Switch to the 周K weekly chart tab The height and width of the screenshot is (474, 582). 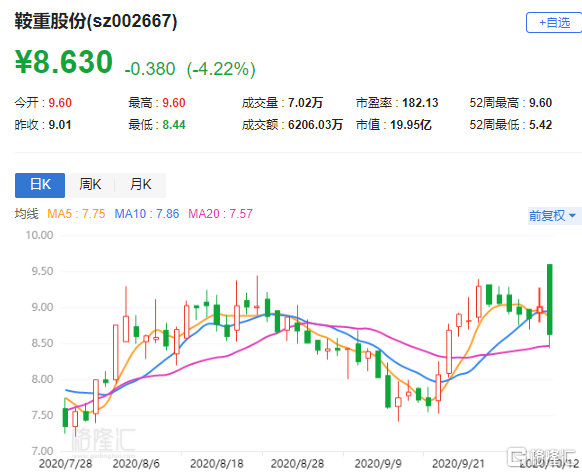pos(90,185)
